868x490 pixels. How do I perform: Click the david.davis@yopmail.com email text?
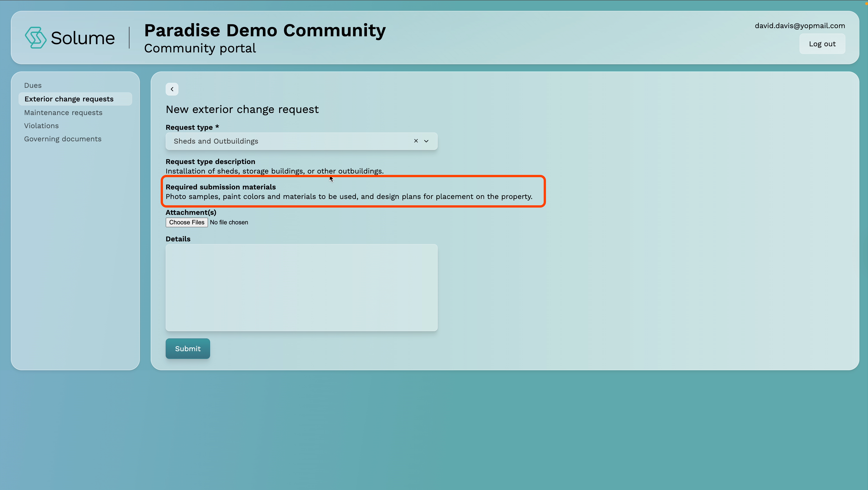pos(800,26)
